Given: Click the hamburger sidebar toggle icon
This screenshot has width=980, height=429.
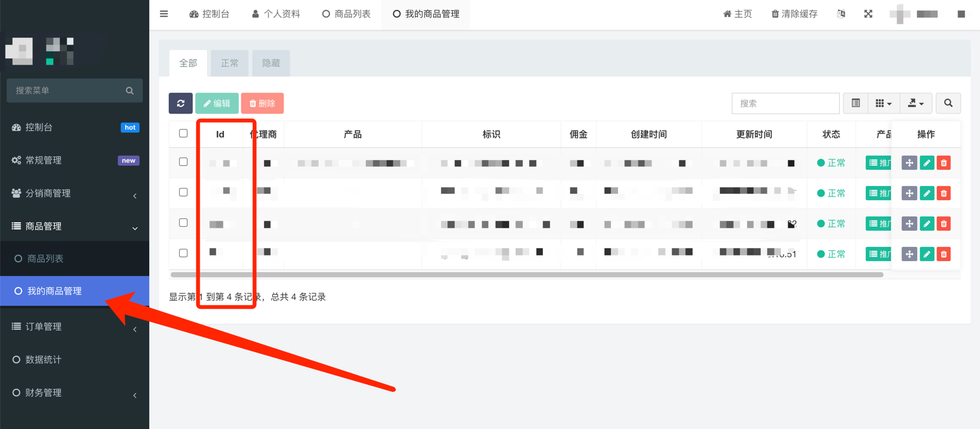Looking at the screenshot, I should [x=164, y=14].
